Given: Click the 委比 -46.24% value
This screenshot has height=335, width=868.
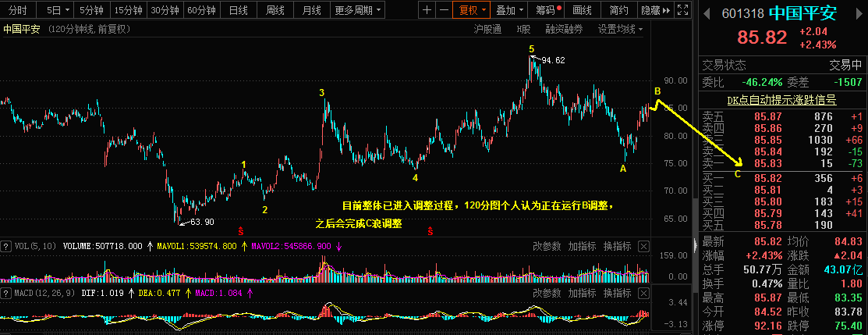Looking at the screenshot, I should coord(762,82).
